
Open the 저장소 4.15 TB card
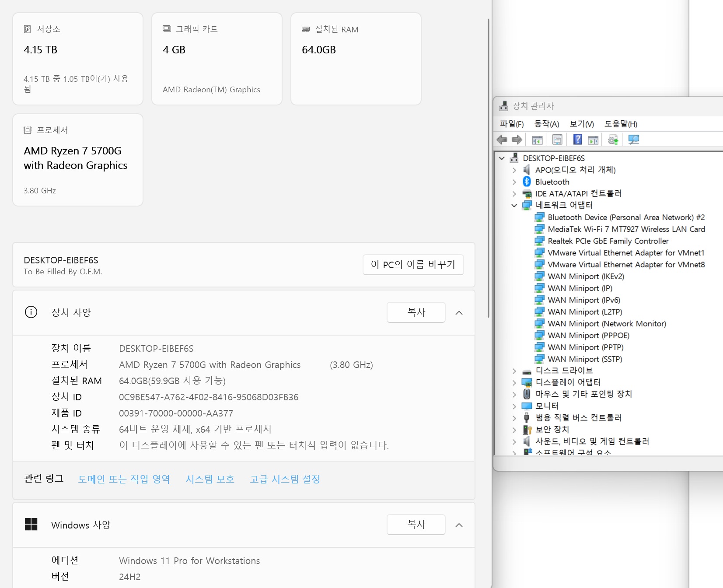coord(78,59)
